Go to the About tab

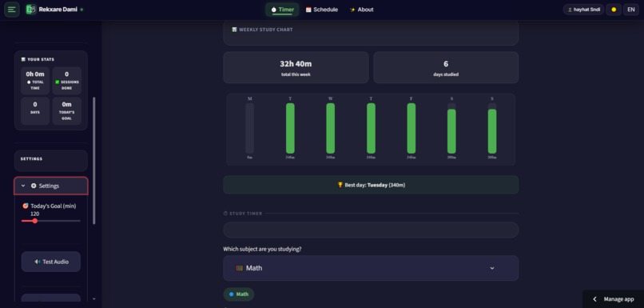pyautogui.click(x=361, y=10)
